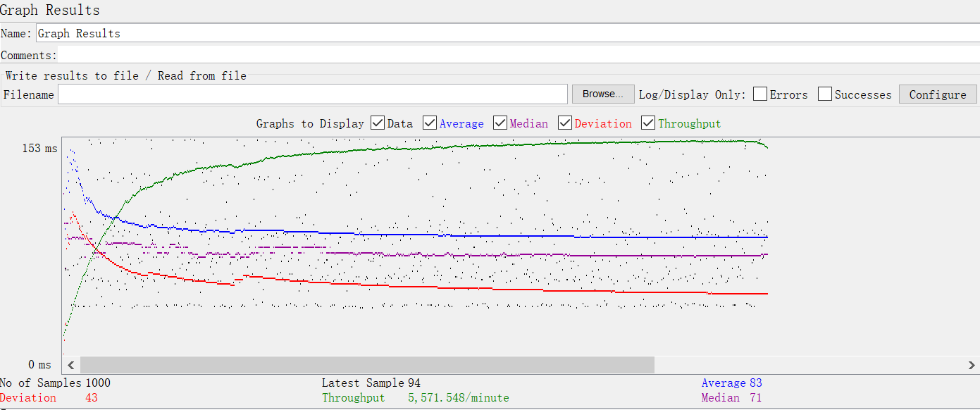This screenshot has width=980, height=410.
Task: Click the horizontal scrollbar thumb
Action: tap(366, 365)
